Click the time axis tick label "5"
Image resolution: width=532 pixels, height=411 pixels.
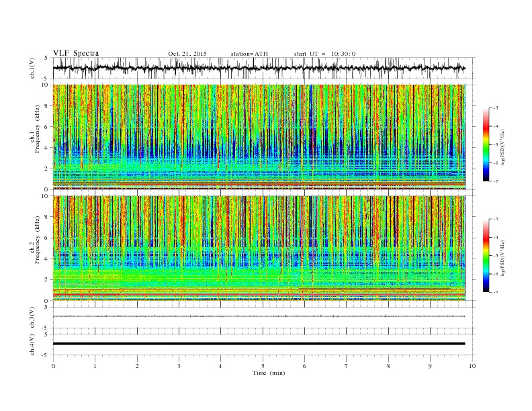point(263,366)
